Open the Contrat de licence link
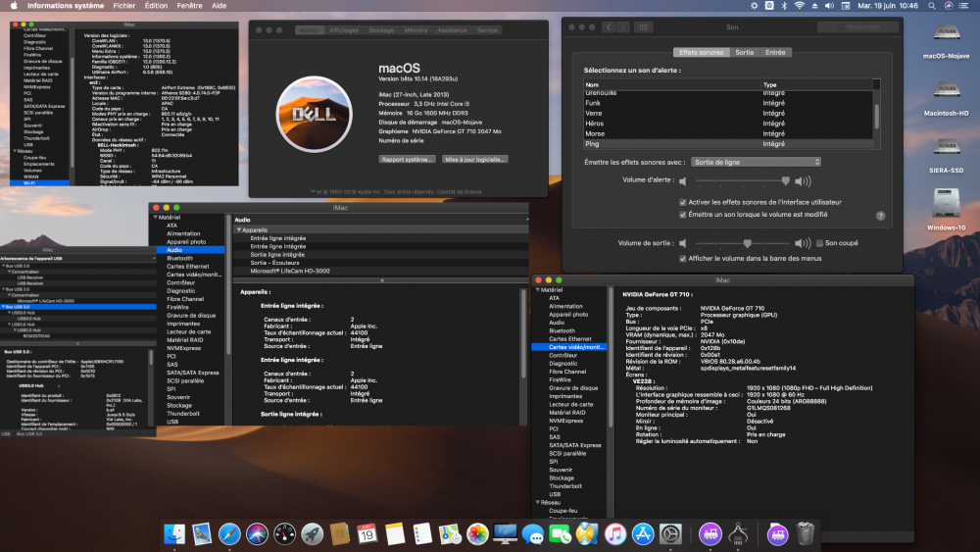This screenshot has height=552, width=980. (x=460, y=192)
